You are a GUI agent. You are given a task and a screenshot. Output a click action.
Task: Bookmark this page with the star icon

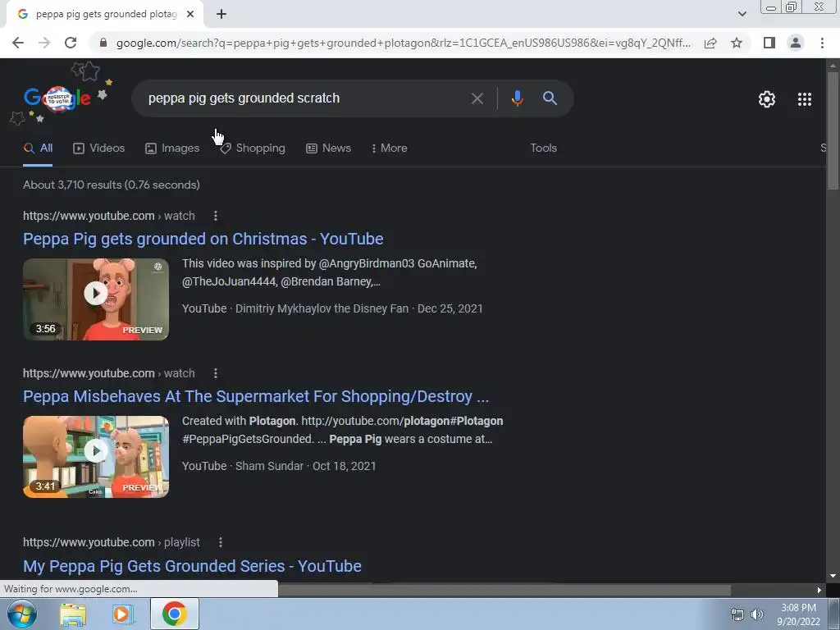point(737,43)
